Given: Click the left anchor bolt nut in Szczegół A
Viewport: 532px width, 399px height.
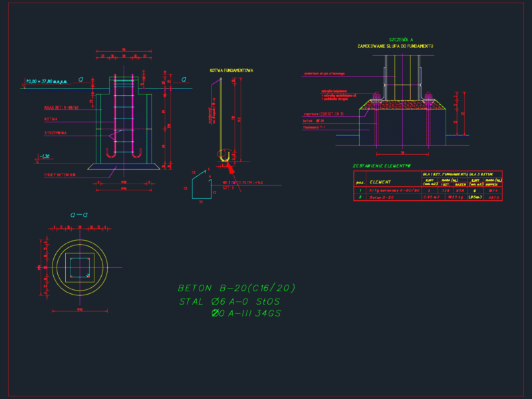Looking at the screenshot, I should pyautogui.click(x=376, y=97).
